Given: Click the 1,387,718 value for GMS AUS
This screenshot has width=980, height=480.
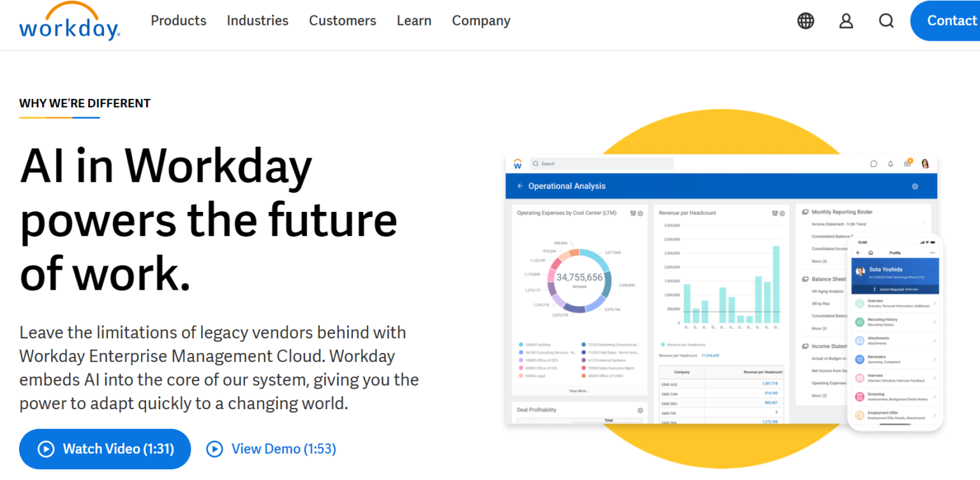Looking at the screenshot, I should point(770,383).
